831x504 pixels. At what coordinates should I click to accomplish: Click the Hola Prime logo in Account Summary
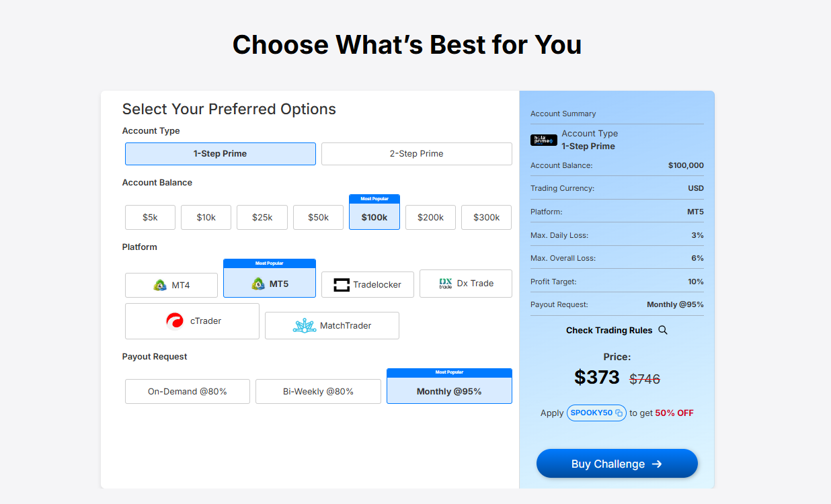click(x=543, y=140)
